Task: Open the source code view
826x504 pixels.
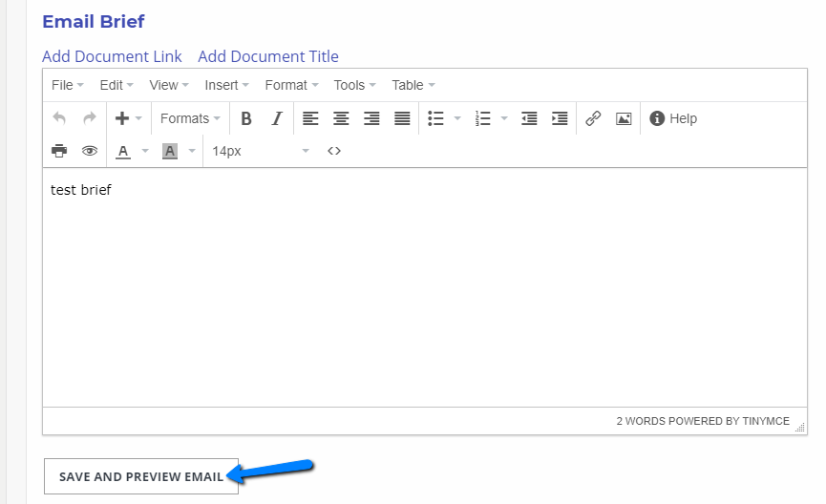Action: [334, 151]
